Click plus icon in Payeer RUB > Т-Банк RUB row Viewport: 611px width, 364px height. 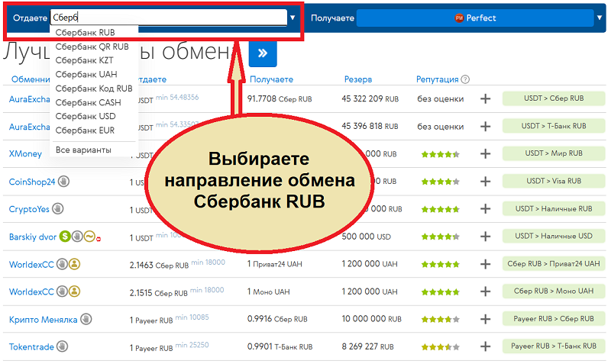coord(485,346)
